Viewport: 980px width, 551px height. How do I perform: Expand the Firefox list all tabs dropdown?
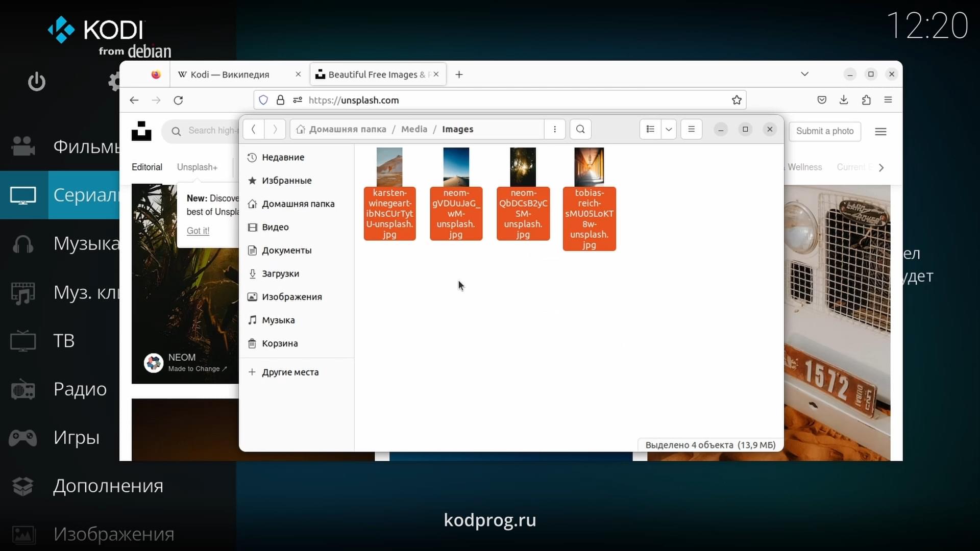coord(804,74)
